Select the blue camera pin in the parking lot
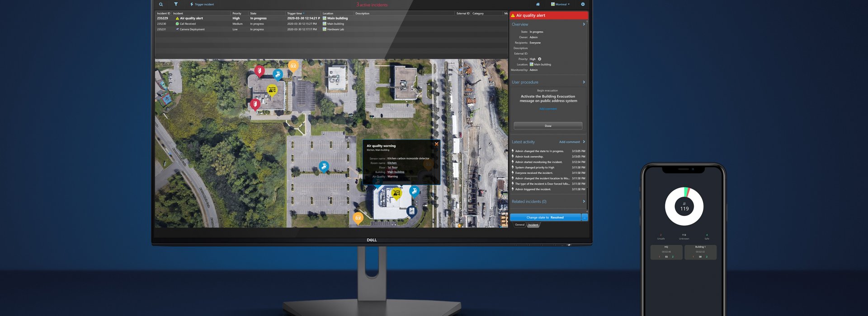This screenshot has height=316, width=868. pyautogui.click(x=324, y=167)
